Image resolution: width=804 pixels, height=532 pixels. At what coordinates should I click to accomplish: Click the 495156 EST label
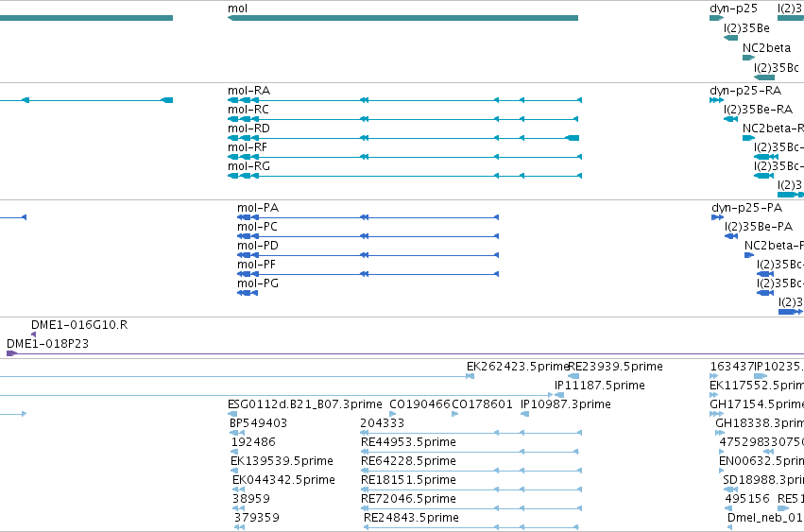[x=747, y=499]
